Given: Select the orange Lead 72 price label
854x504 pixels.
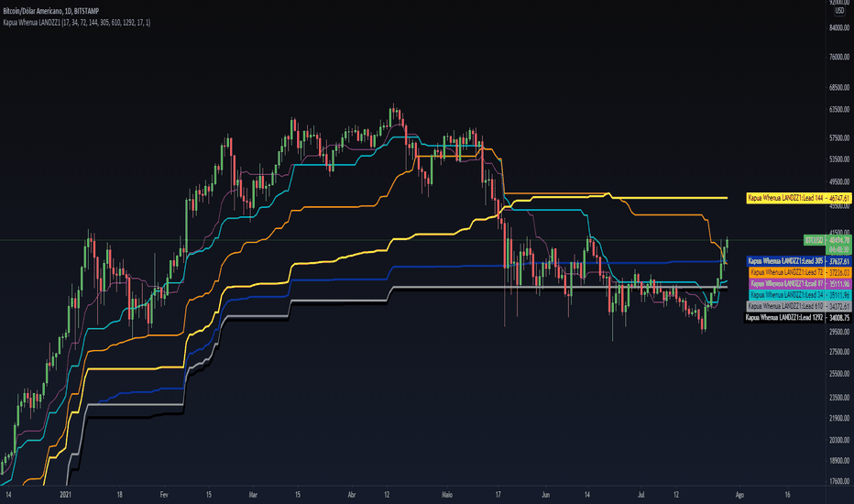Looking at the screenshot, I should click(800, 272).
